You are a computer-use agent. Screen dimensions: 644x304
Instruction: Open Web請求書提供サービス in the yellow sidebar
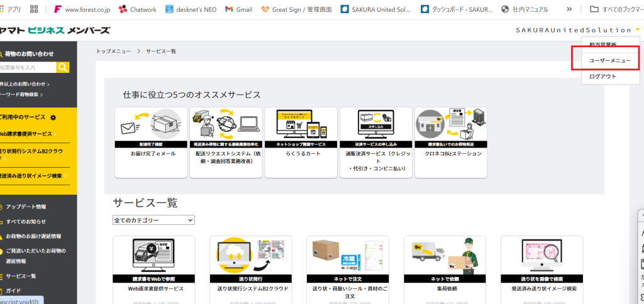(28, 134)
